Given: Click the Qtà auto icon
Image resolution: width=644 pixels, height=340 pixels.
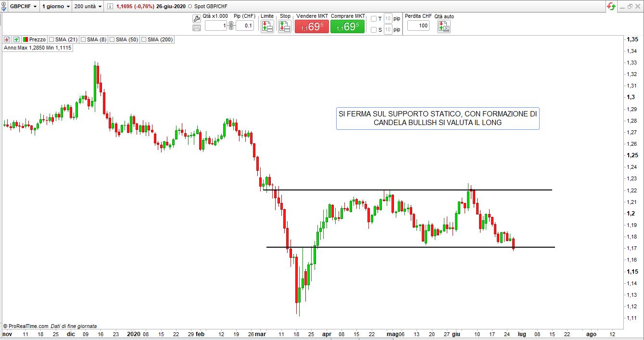Looking at the screenshot, I should (443, 26).
